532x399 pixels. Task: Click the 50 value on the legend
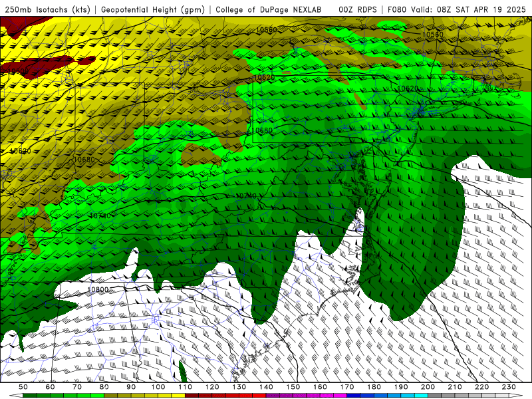[23, 387]
